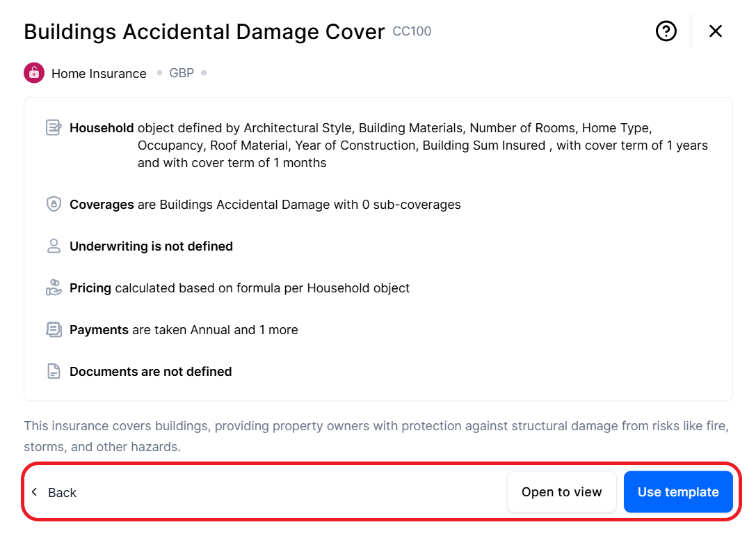Viewport: 756px width, 536px height.
Task: Click the help question mark icon
Action: [666, 31]
